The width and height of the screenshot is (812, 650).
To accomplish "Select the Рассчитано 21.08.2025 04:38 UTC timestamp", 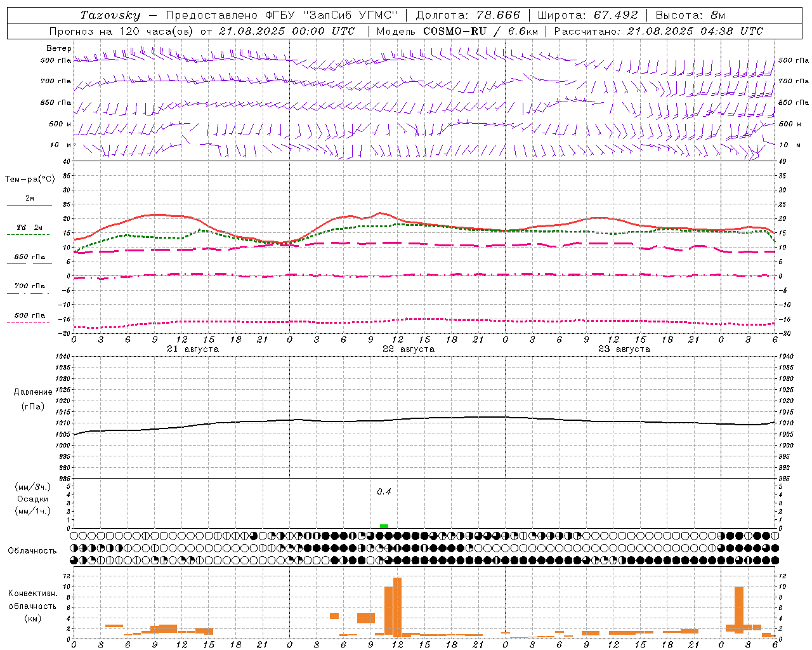I will point(658,31).
